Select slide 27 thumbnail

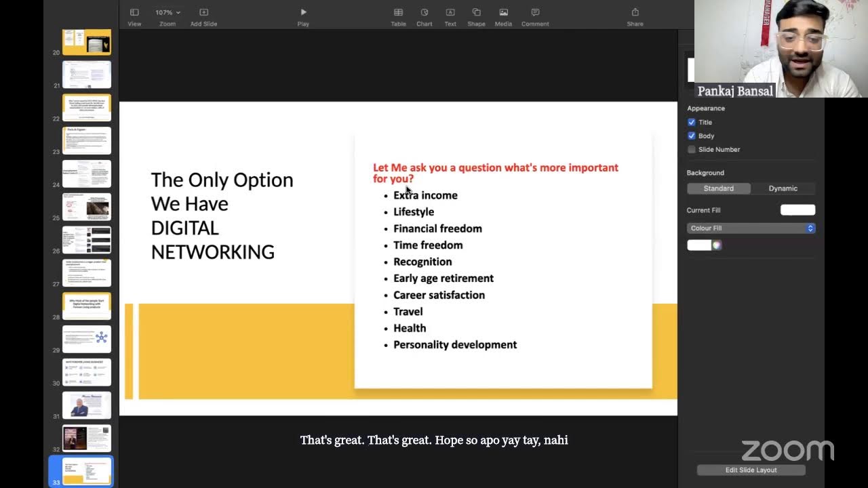[87, 273]
